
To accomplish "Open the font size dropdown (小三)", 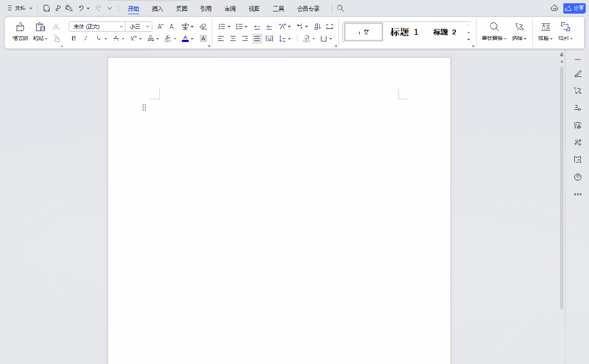I will [148, 26].
